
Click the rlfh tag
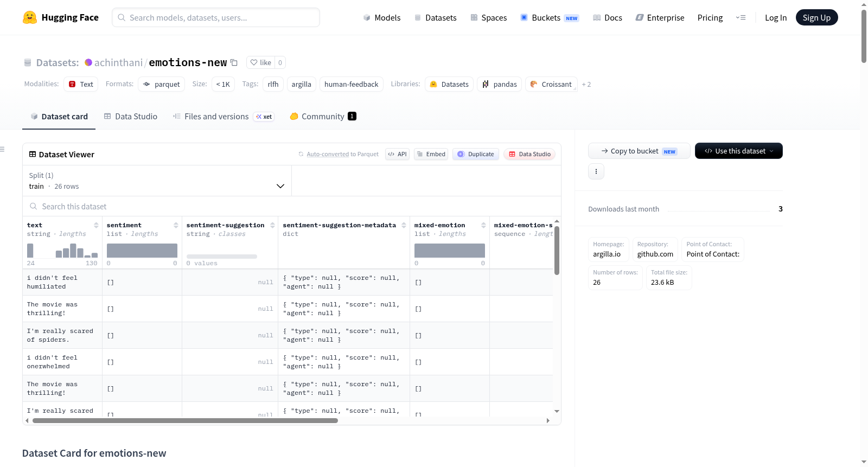pos(273,84)
